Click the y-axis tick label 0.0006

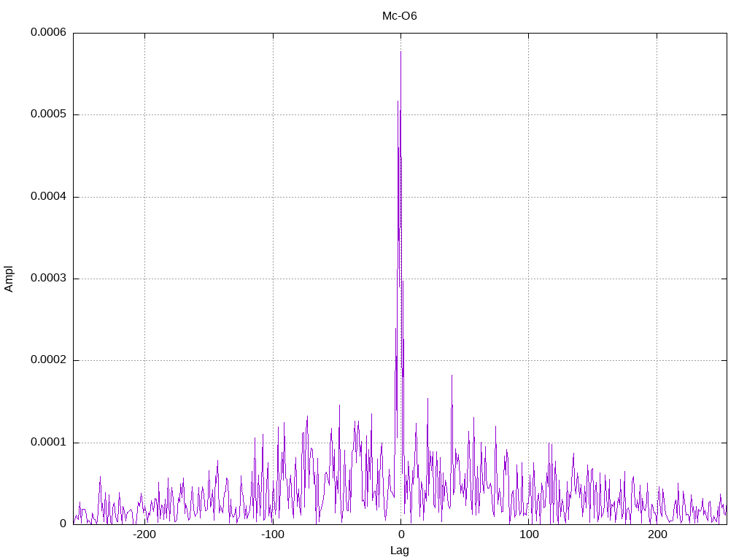pyautogui.click(x=48, y=32)
